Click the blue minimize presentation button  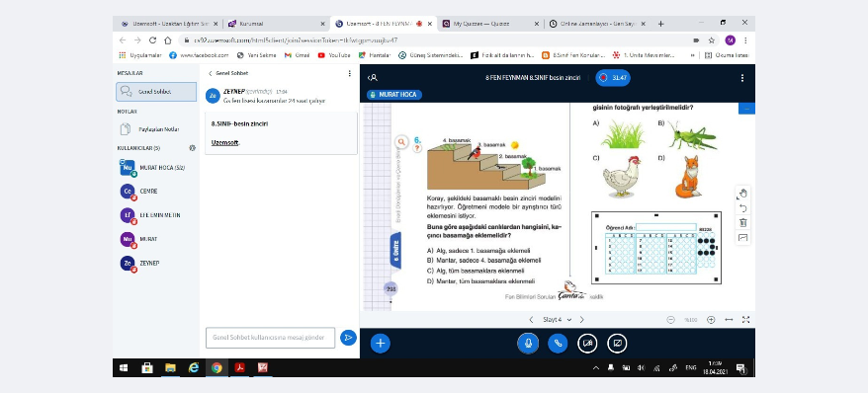(746, 109)
